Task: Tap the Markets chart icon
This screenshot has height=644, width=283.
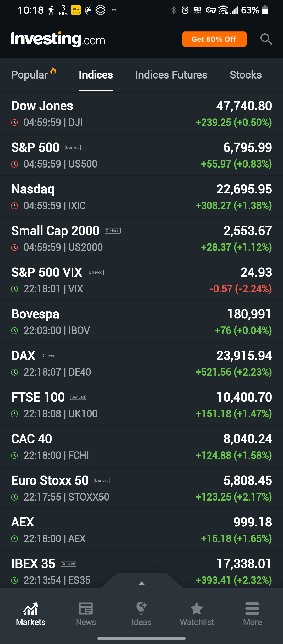Action: (x=31, y=608)
